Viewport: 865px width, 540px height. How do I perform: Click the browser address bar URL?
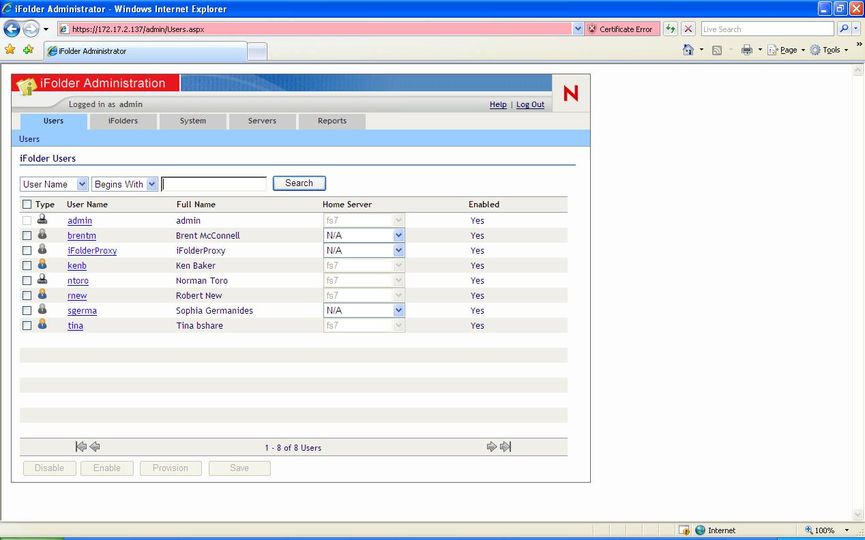click(314, 29)
